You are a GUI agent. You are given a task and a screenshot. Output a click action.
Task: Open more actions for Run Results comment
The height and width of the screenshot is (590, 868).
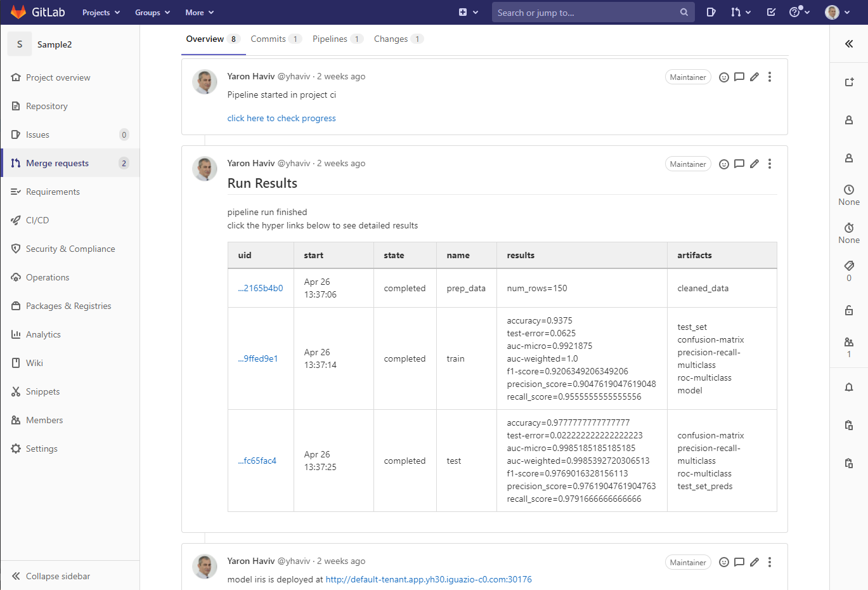[770, 164]
